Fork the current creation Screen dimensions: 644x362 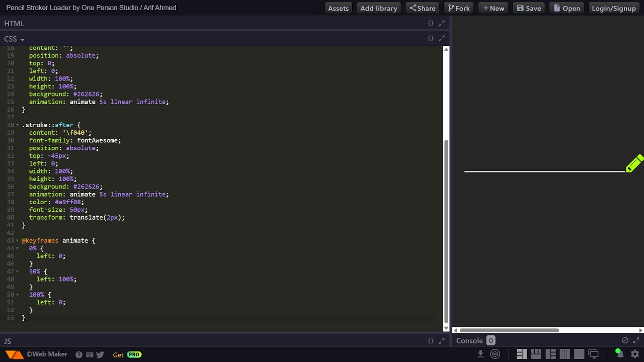tap(459, 8)
